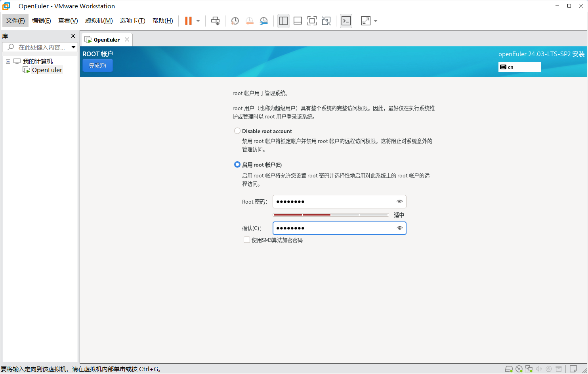The image size is (588, 374).
Task: Take a snapshot of this virtual machine
Action: coord(235,21)
